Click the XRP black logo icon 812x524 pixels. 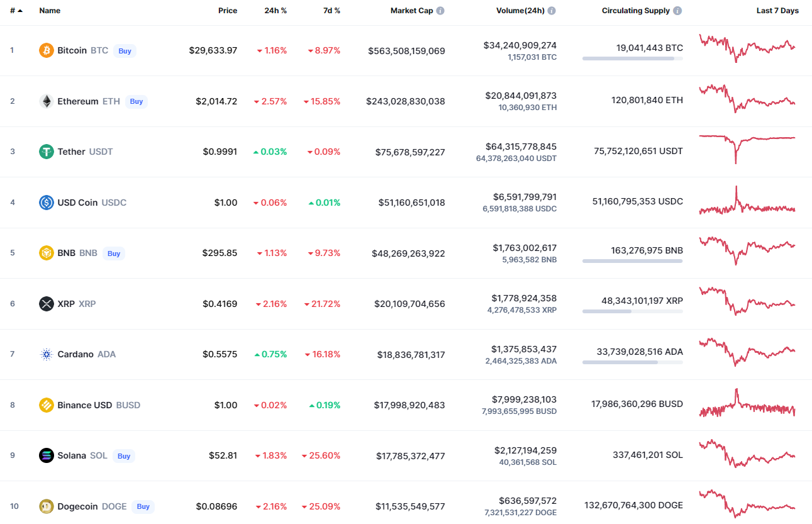[x=47, y=304]
